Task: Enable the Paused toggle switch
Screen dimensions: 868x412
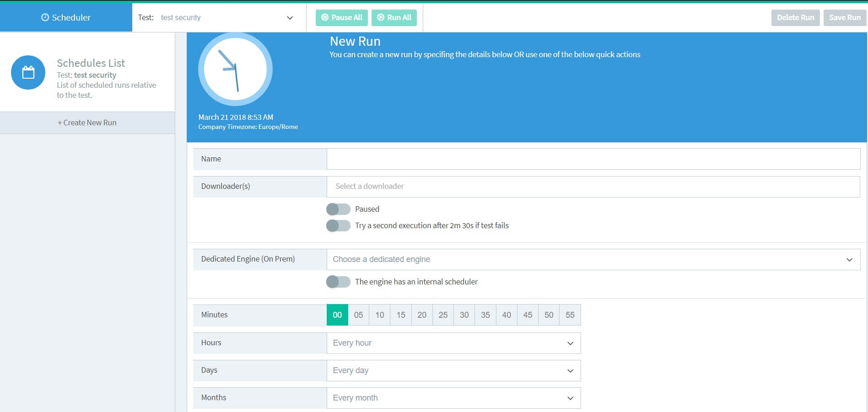Action: pyautogui.click(x=338, y=209)
